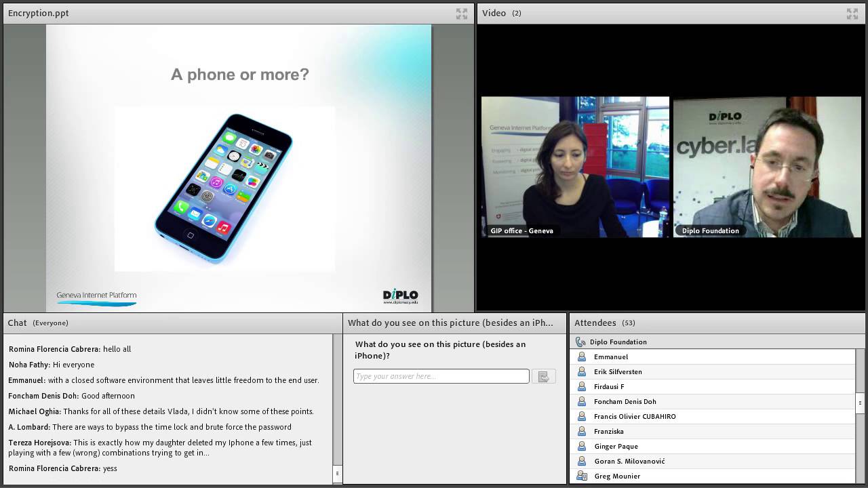Click Noha Fathy's "Hi everyone" chat message

(52, 365)
